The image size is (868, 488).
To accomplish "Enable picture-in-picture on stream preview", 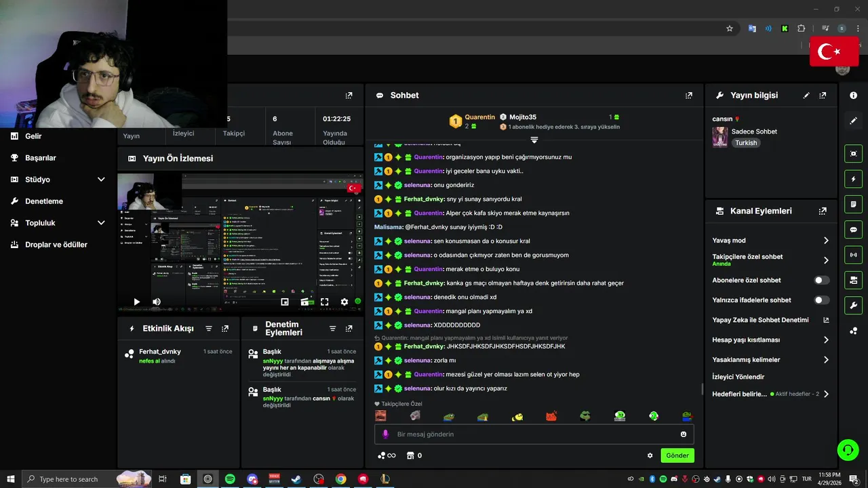I will pos(285,302).
